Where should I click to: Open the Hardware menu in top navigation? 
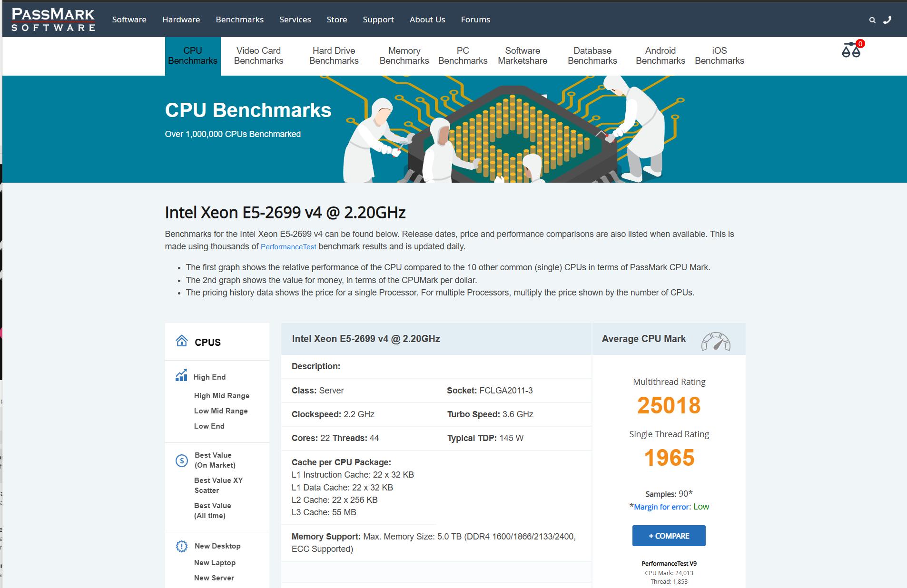[x=181, y=20]
